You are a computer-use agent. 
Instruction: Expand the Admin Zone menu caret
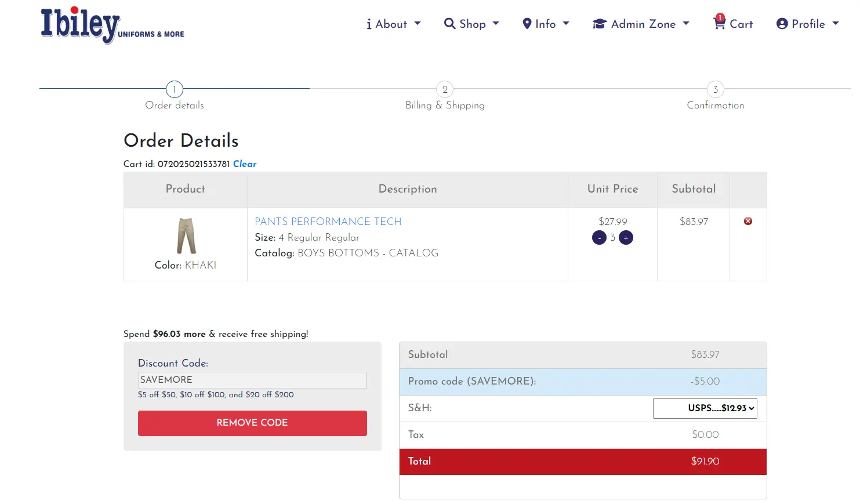pyautogui.click(x=686, y=24)
